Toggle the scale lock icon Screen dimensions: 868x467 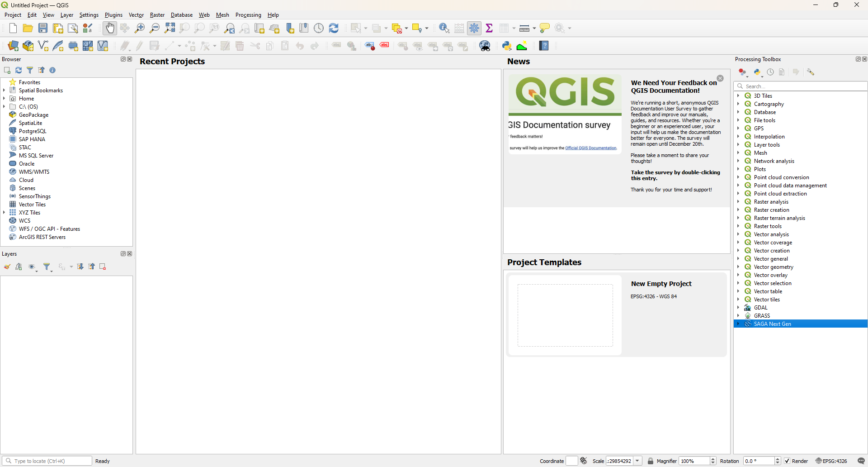coord(651,461)
